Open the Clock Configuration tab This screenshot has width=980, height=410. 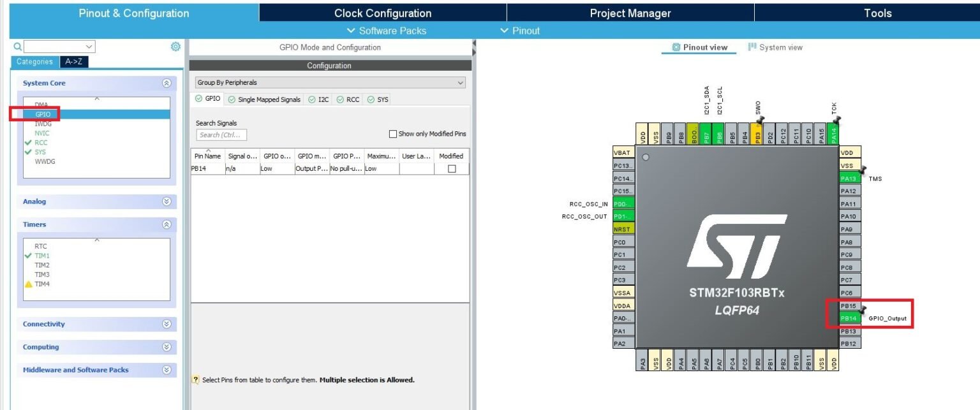pos(383,13)
